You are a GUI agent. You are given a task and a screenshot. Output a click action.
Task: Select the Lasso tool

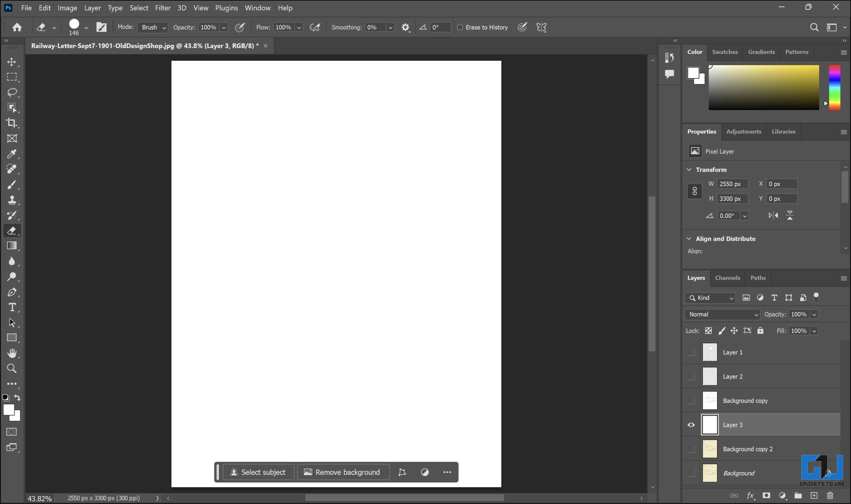(12, 92)
